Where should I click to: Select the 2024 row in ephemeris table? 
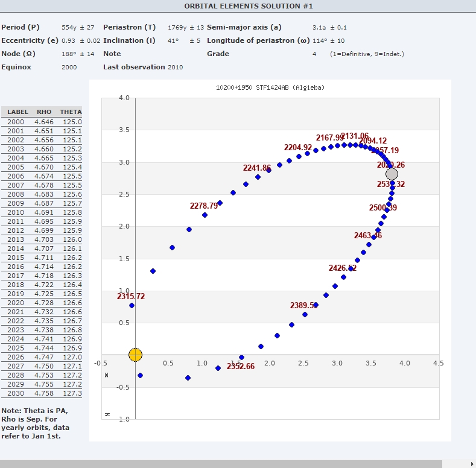[x=42, y=339]
